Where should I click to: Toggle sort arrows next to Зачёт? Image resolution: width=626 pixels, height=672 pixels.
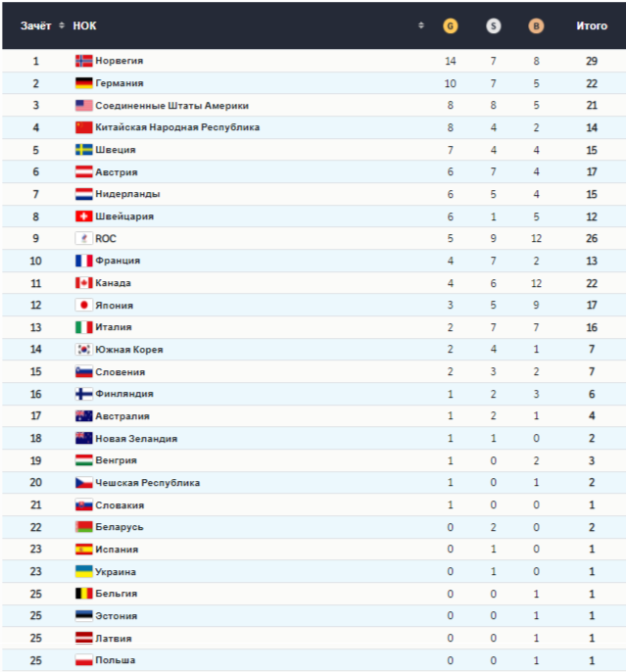coord(62,25)
